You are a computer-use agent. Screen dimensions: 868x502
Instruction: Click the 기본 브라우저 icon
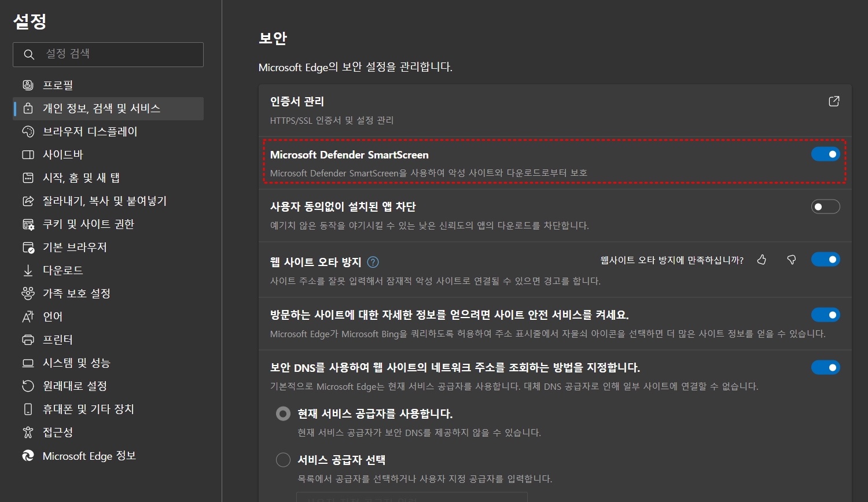click(x=28, y=247)
